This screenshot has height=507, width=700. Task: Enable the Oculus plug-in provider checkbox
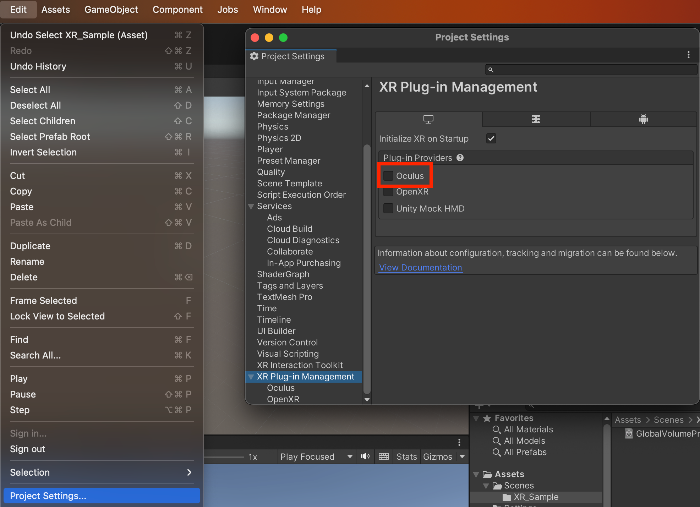388,176
